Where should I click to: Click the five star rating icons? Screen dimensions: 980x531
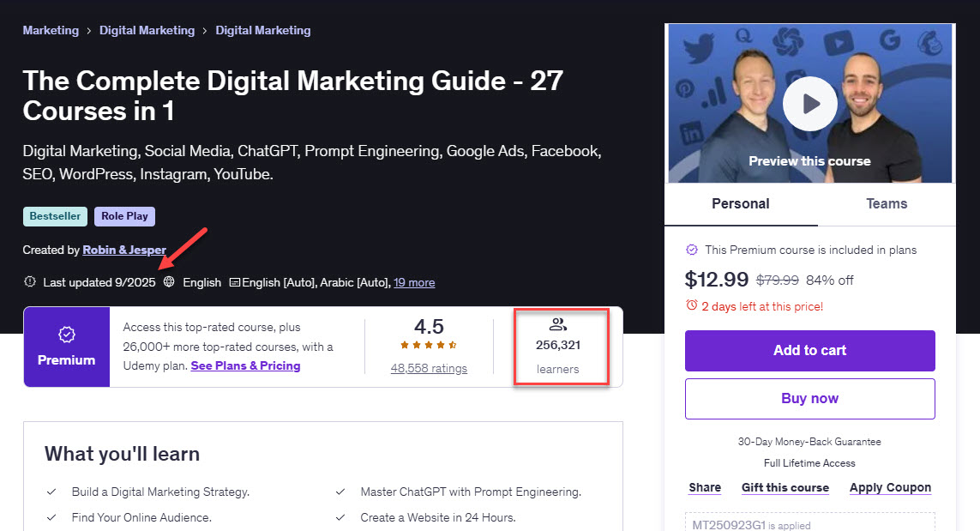click(429, 345)
